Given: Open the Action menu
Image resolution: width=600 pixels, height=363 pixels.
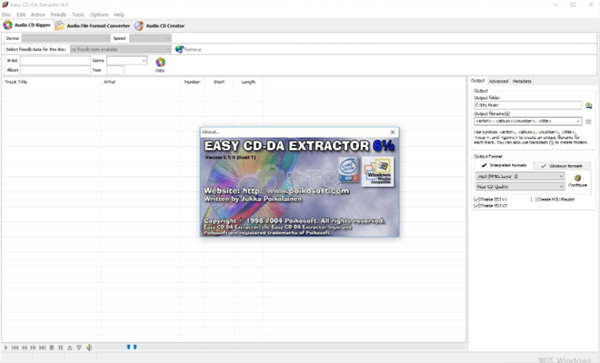Looking at the screenshot, I should [x=38, y=15].
